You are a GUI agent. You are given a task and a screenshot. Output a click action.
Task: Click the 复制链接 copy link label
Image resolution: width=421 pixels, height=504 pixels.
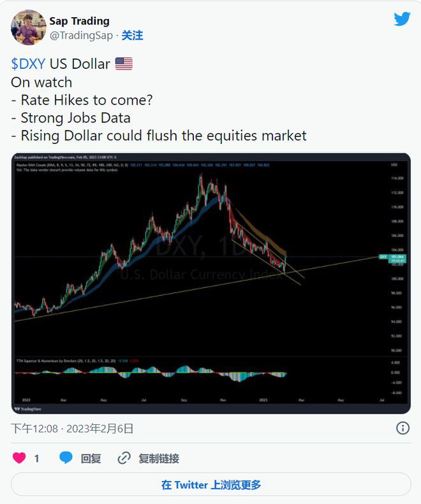coord(159,458)
